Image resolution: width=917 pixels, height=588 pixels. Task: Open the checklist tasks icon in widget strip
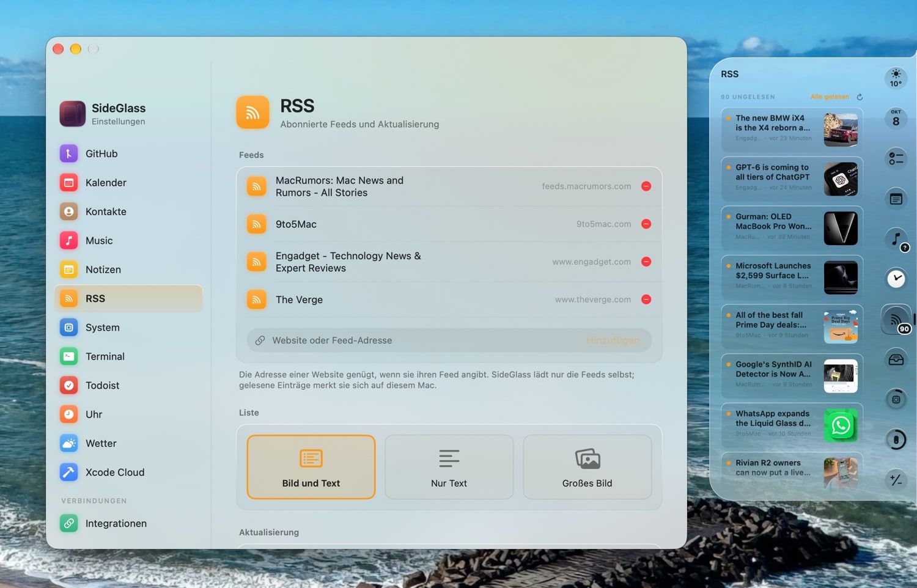[x=896, y=159]
